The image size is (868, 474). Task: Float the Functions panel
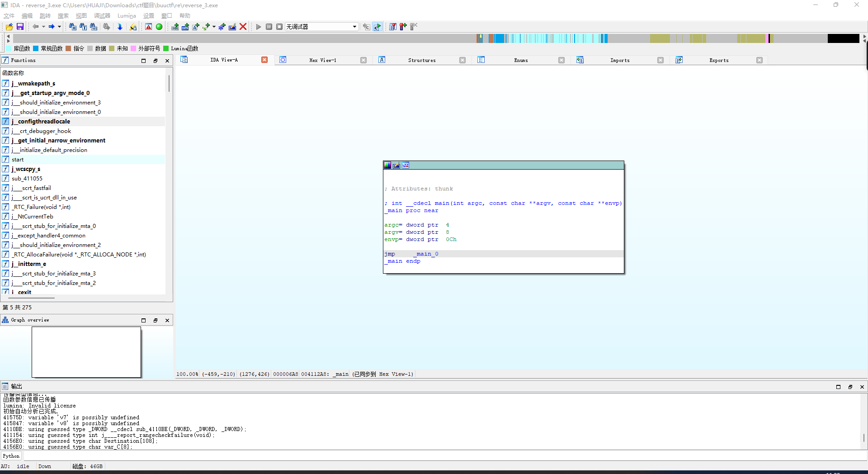pos(156,61)
